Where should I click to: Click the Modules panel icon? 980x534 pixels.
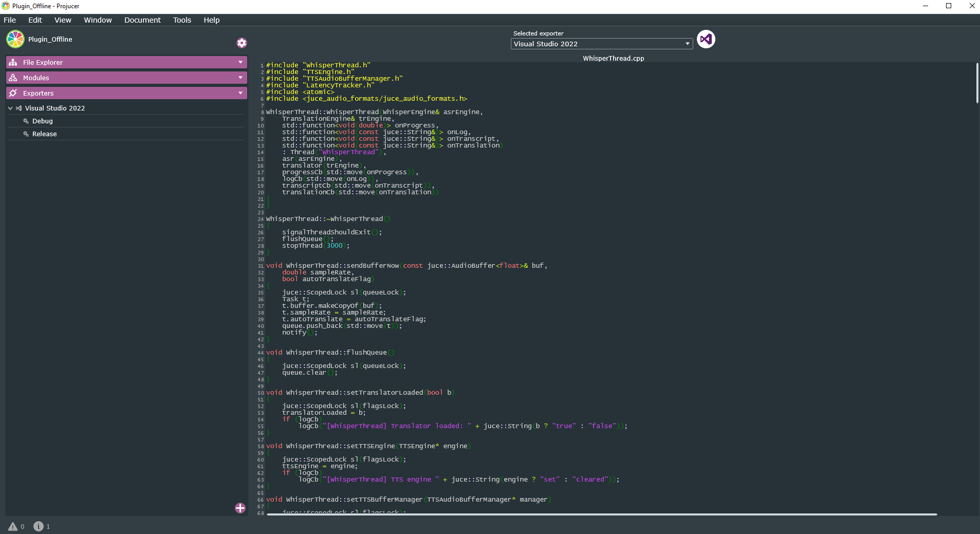pyautogui.click(x=13, y=78)
